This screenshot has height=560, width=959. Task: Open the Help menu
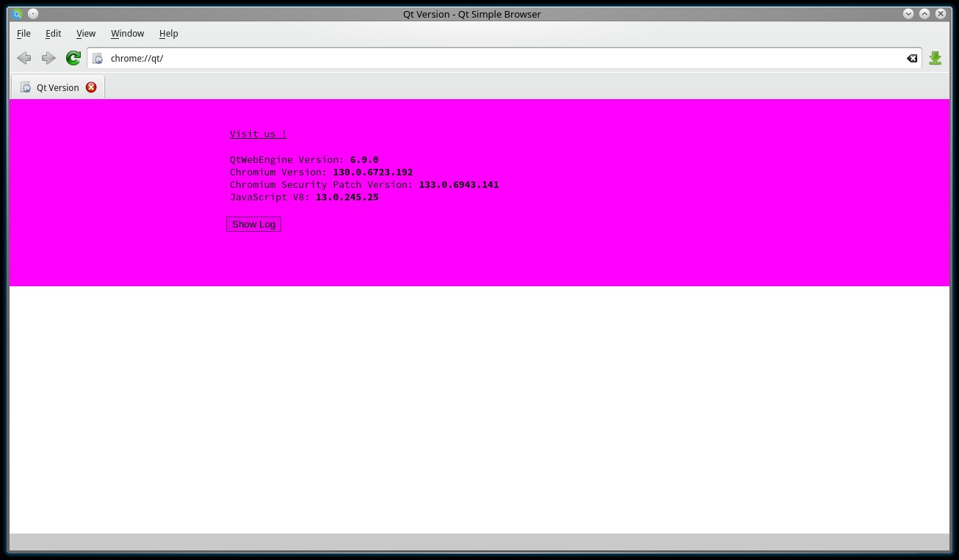pyautogui.click(x=168, y=33)
